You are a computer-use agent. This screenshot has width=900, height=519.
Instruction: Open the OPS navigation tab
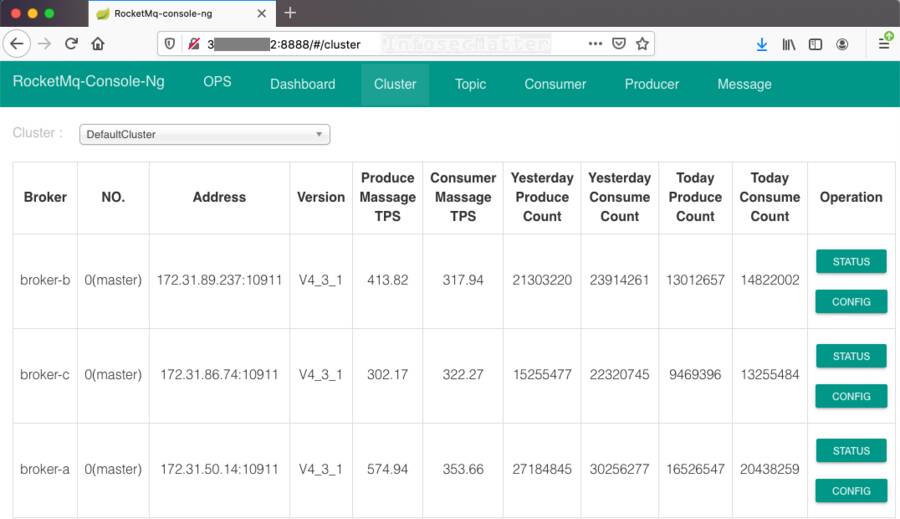pos(217,82)
